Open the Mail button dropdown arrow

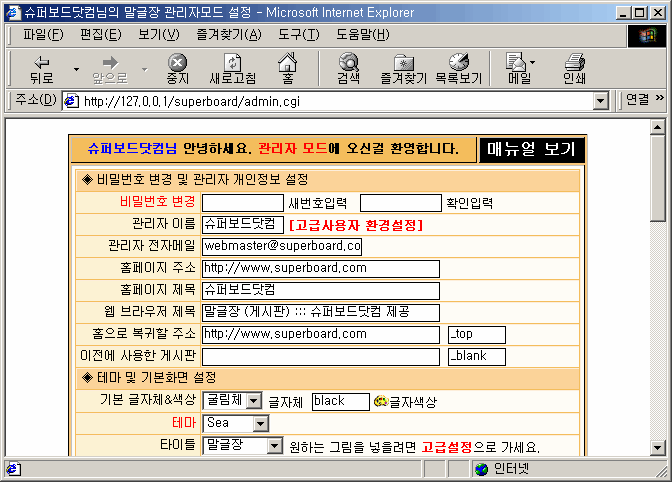point(532,63)
